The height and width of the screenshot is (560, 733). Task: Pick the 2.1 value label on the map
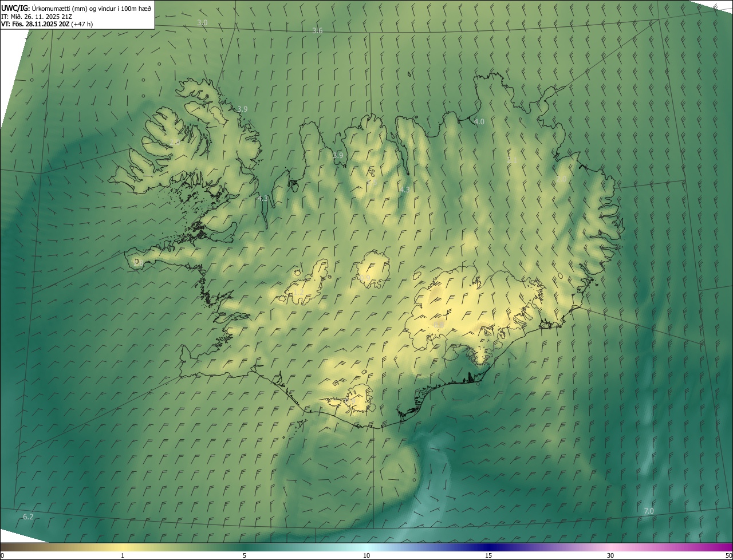coord(513,160)
